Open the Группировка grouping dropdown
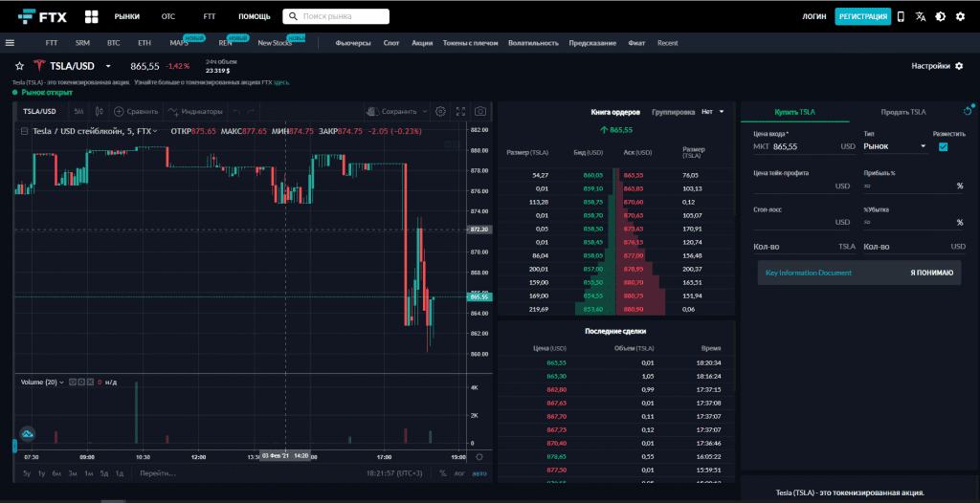The width and height of the screenshot is (980, 503). pyautogui.click(x=713, y=112)
